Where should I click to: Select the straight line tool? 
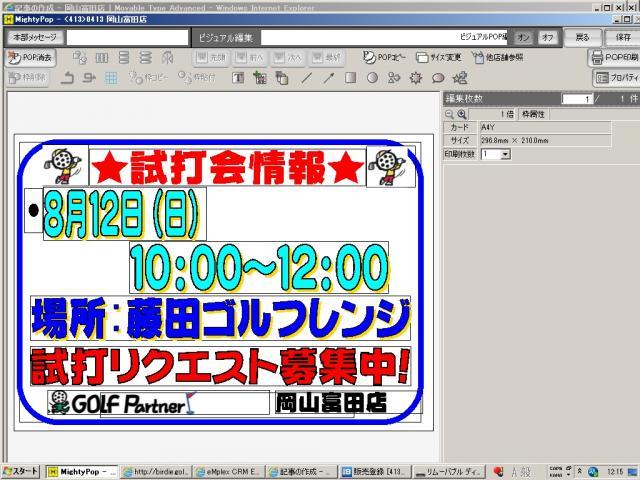click(307, 78)
